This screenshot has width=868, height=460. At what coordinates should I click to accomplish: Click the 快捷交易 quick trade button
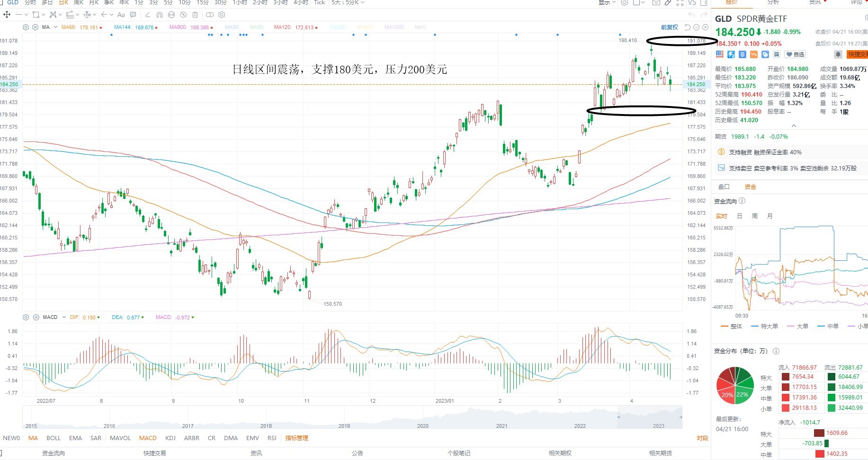(858, 54)
